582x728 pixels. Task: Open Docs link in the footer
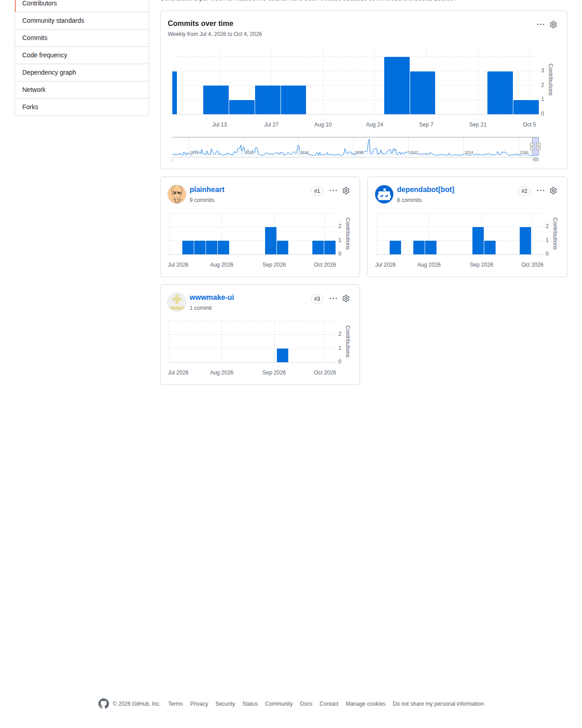[306, 704]
